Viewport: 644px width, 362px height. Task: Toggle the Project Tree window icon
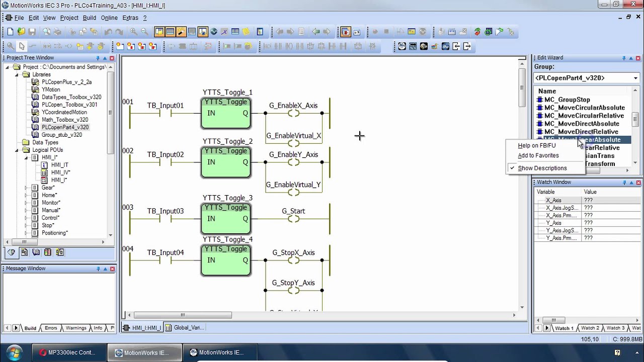point(159,32)
